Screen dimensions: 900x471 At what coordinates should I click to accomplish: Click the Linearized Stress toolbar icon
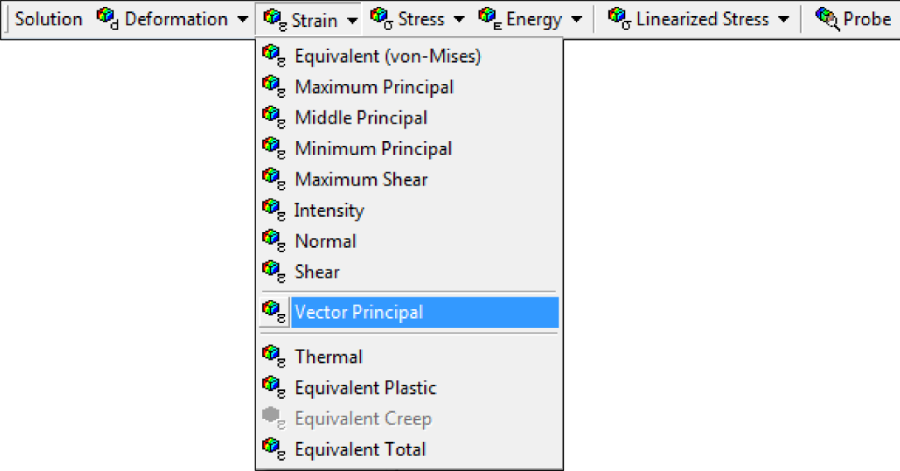coord(619,19)
